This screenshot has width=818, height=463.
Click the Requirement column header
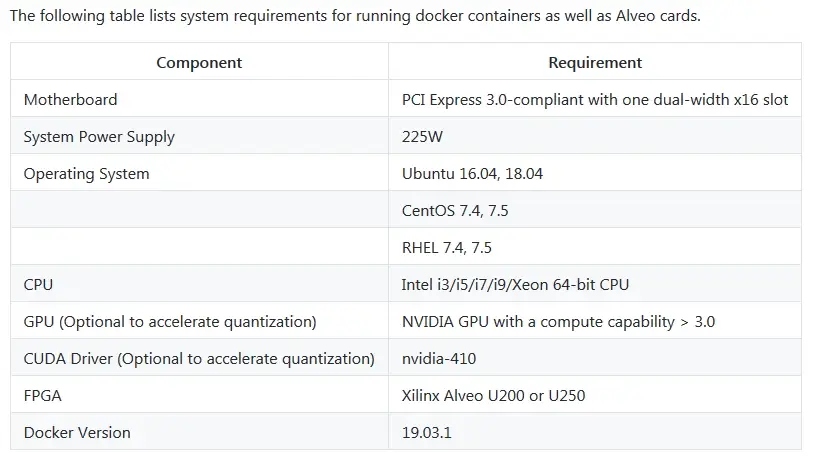pyautogui.click(x=595, y=62)
